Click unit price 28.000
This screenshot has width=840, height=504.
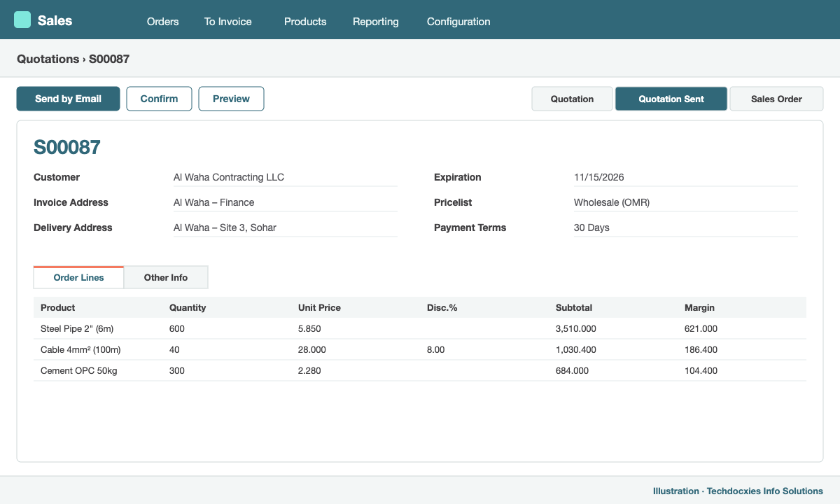(x=312, y=349)
